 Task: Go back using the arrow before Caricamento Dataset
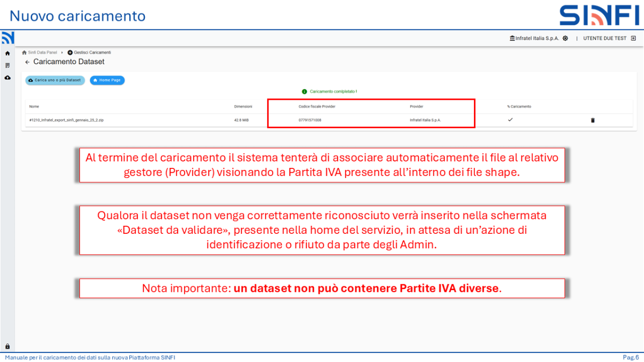coord(27,62)
